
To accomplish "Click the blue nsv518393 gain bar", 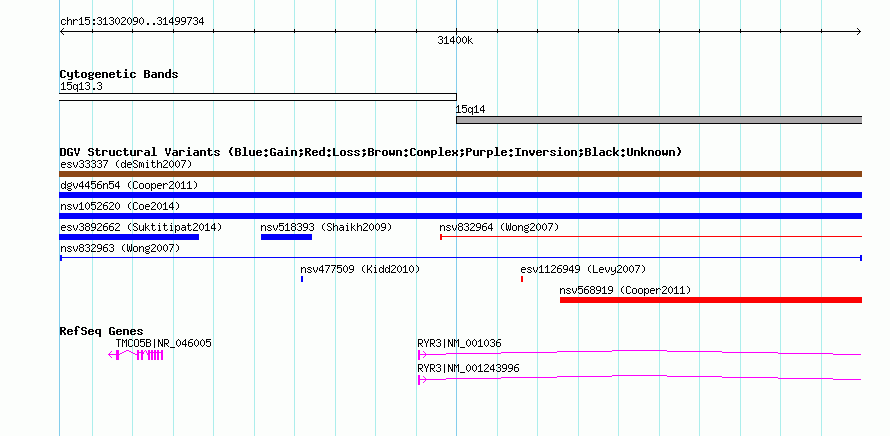I will tap(286, 237).
